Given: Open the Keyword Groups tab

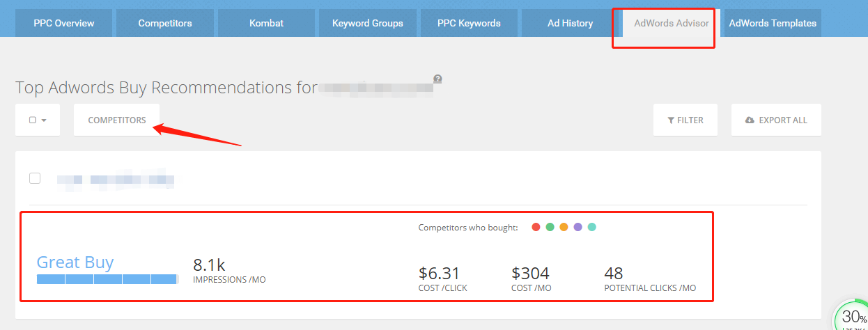Looking at the screenshot, I should 368,23.
